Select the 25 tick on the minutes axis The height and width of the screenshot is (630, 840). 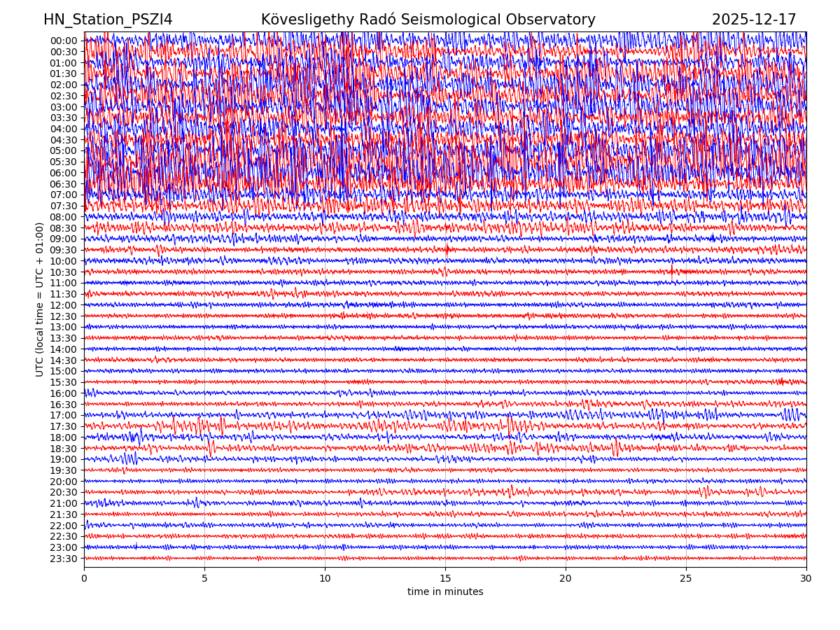[686, 578]
